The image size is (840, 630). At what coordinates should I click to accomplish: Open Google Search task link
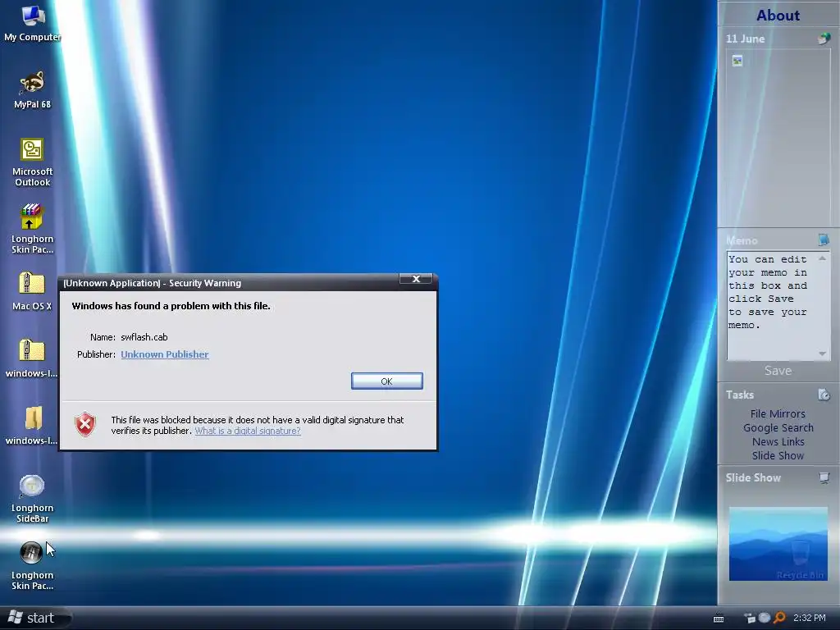[778, 427]
